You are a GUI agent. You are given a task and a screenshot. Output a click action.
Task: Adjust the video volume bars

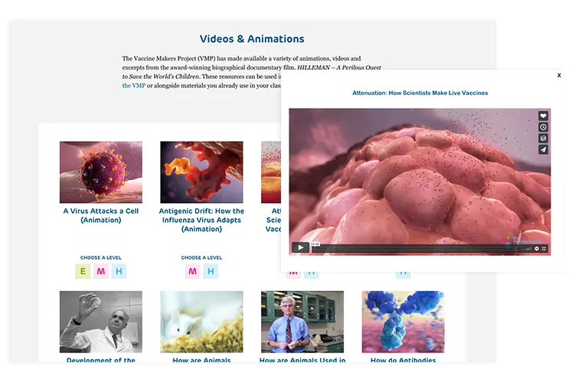(528, 248)
